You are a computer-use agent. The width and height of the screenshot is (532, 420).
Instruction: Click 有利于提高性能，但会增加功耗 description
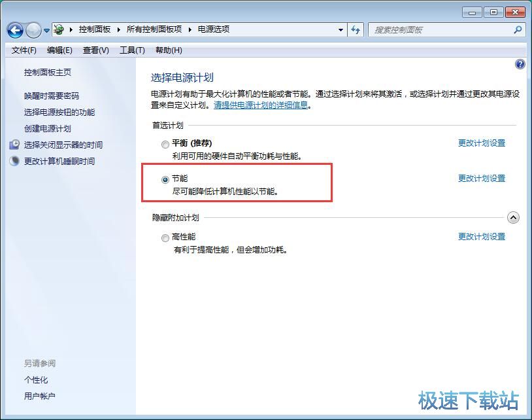pyautogui.click(x=231, y=250)
